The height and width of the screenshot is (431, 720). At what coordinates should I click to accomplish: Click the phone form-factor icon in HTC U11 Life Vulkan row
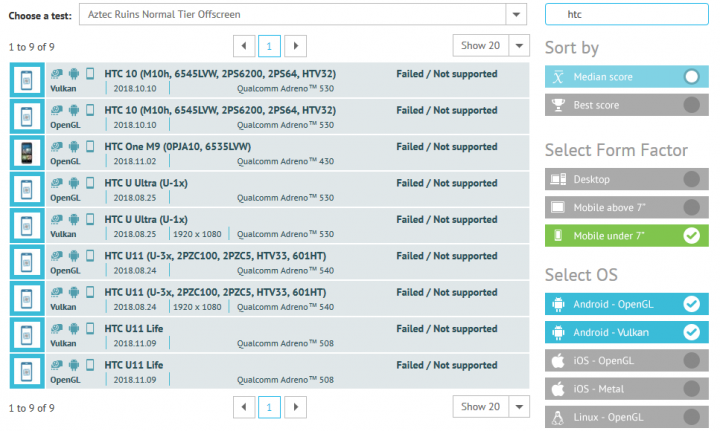tap(90, 329)
